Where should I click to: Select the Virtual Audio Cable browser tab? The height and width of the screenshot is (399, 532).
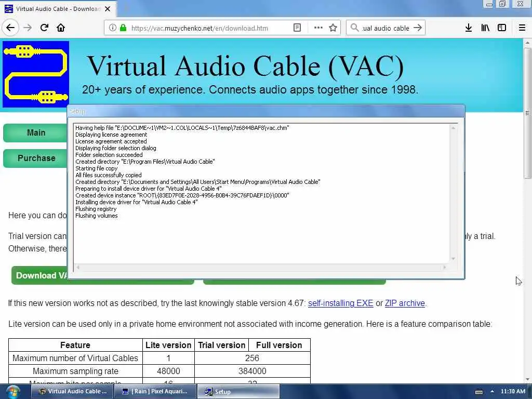click(58, 9)
